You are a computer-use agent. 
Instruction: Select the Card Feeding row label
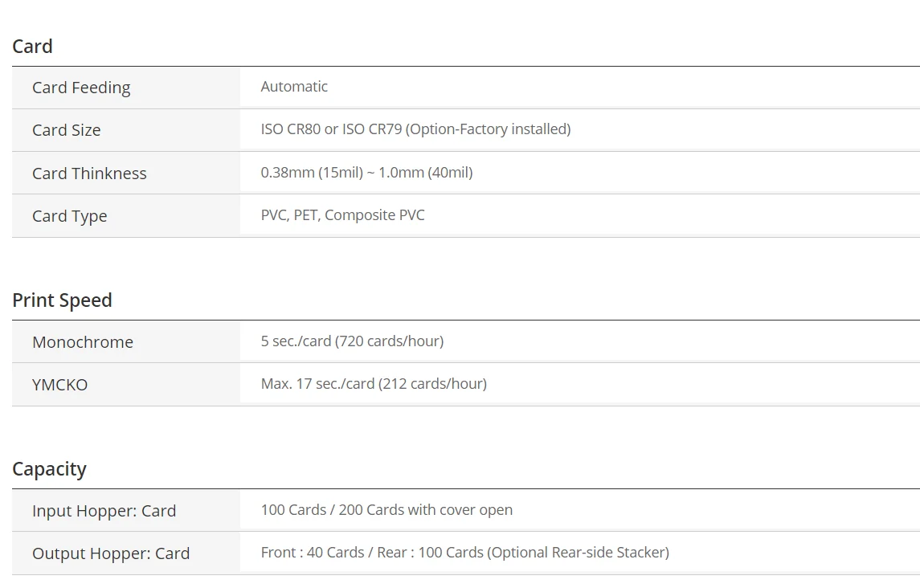click(81, 88)
